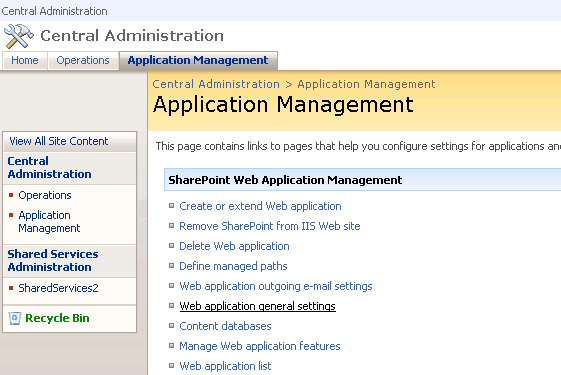Open Application Management in the sidebar
Screen dimensions: 561x375
click(49, 221)
